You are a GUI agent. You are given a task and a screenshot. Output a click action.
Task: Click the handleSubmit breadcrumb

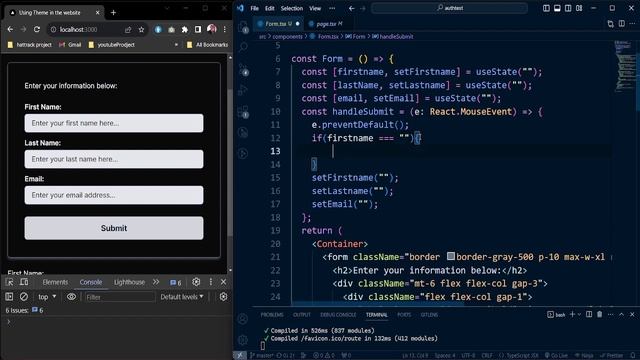coord(393,37)
